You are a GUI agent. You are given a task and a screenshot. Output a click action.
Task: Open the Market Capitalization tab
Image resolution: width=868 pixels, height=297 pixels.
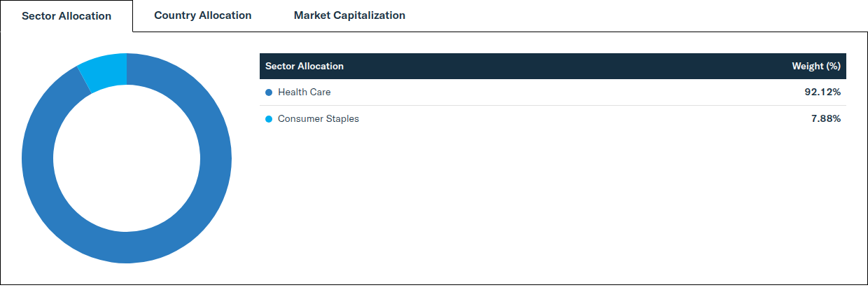click(349, 15)
